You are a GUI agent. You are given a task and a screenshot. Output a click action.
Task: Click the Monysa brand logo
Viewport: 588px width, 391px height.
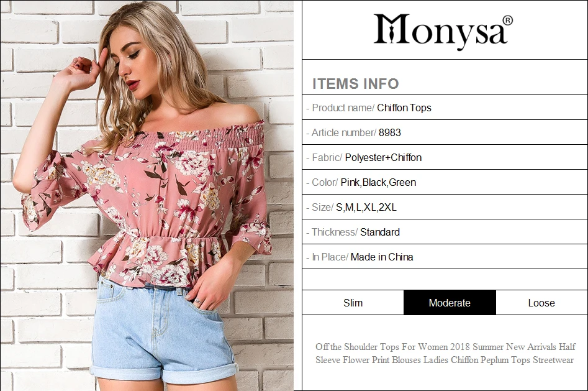coord(443,30)
